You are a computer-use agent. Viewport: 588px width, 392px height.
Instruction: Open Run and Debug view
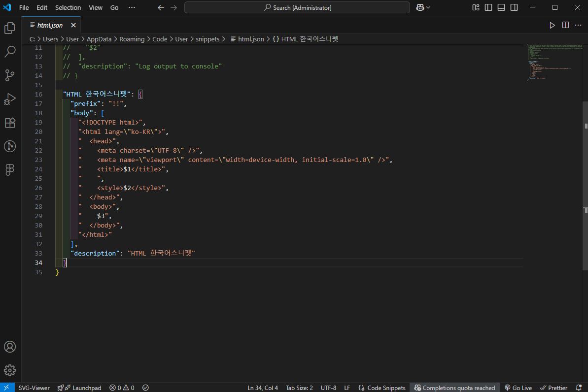tap(10, 99)
